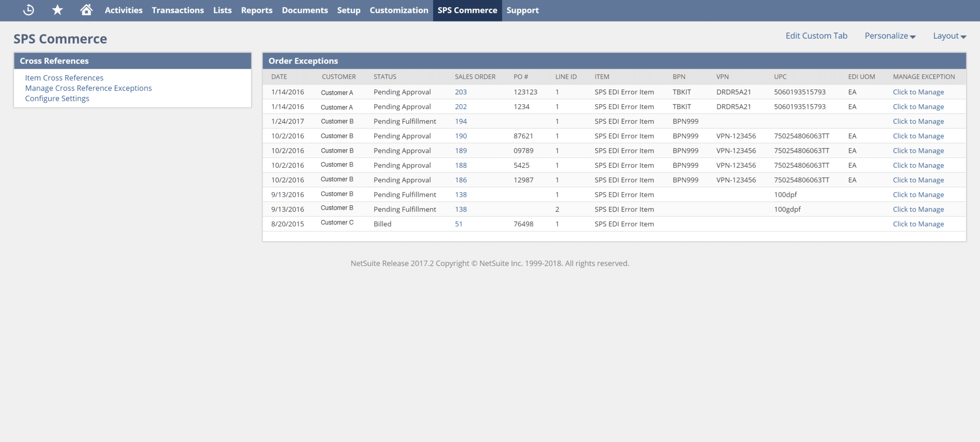This screenshot has height=442, width=980.
Task: Select the 1/24/2017 date cell
Action: [288, 121]
